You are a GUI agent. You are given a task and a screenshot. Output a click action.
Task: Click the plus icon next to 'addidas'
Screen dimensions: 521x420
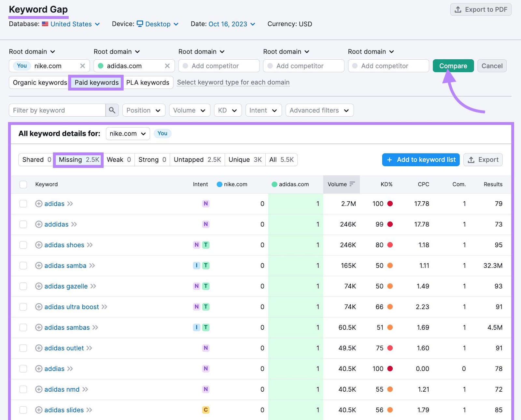tap(39, 224)
